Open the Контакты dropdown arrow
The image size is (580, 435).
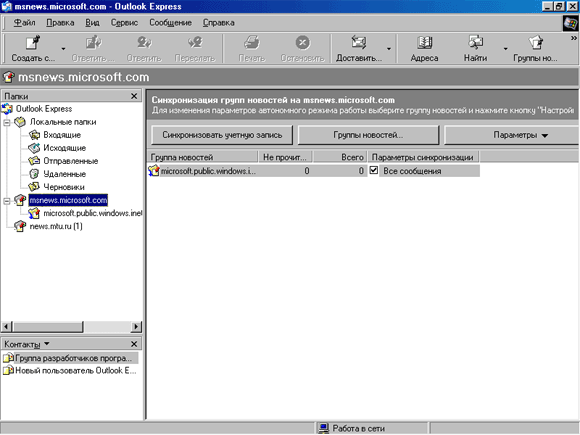[47, 344]
